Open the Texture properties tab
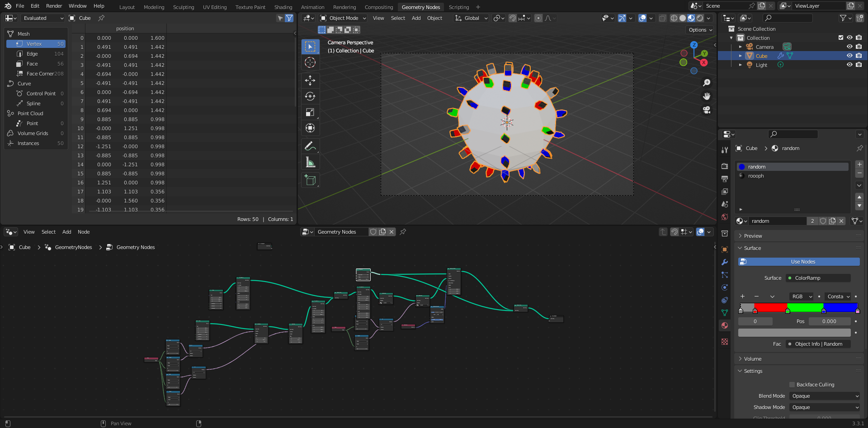The height and width of the screenshot is (428, 868). 725,342
